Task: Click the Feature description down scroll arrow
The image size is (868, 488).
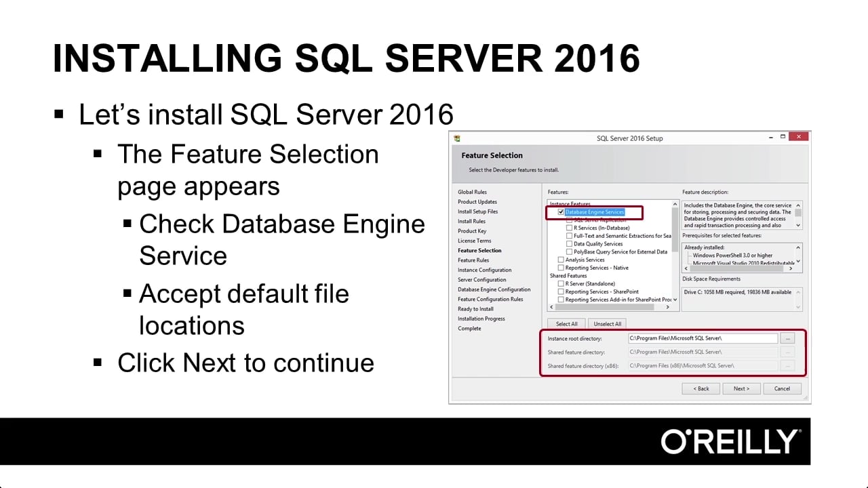Action: coord(798,225)
